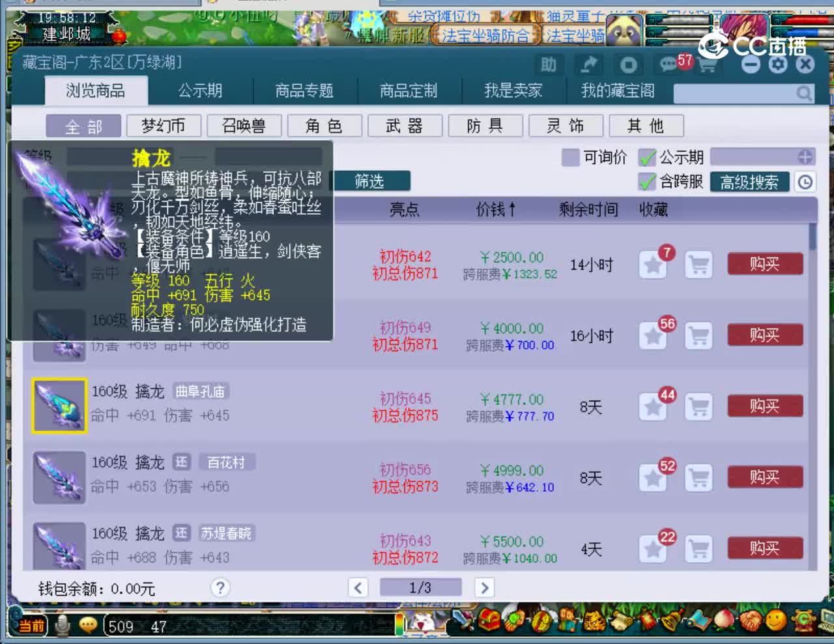Image resolution: width=834 pixels, height=644 pixels.
Task: Select the 防具 category filter
Action: (x=485, y=126)
